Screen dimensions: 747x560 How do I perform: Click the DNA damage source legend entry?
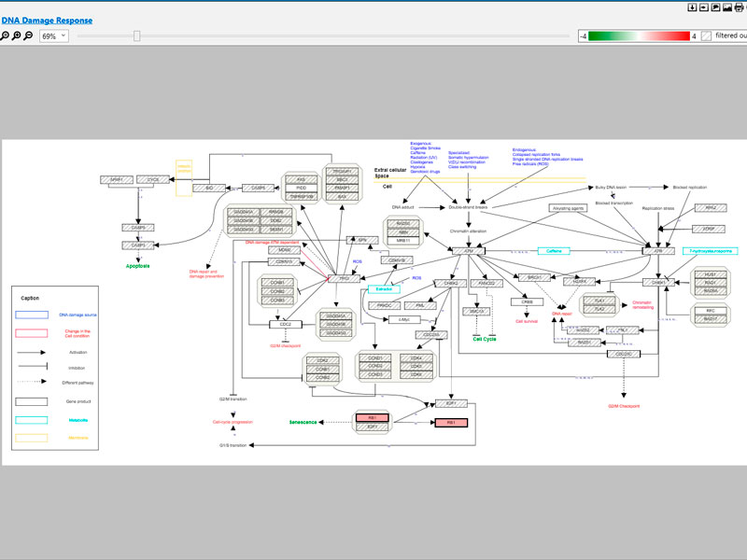point(78,315)
